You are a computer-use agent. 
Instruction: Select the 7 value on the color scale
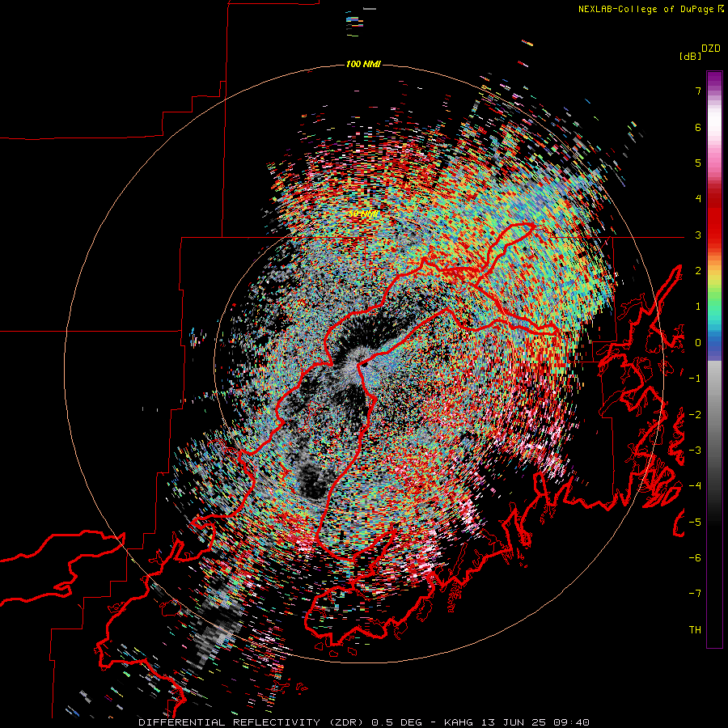pyautogui.click(x=698, y=91)
